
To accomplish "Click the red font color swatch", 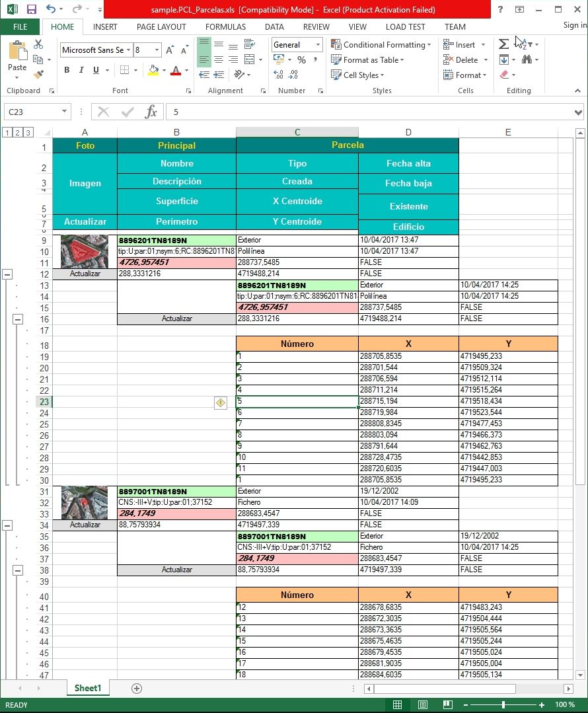I will click(x=176, y=71).
